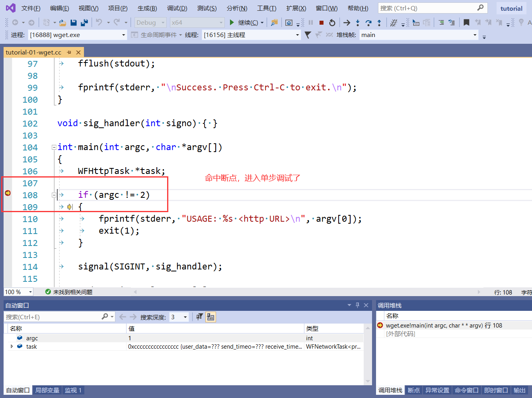532x398 pixels.
Task: Click the diagnostics window toolbar icon
Action: pyautogui.click(x=289, y=23)
